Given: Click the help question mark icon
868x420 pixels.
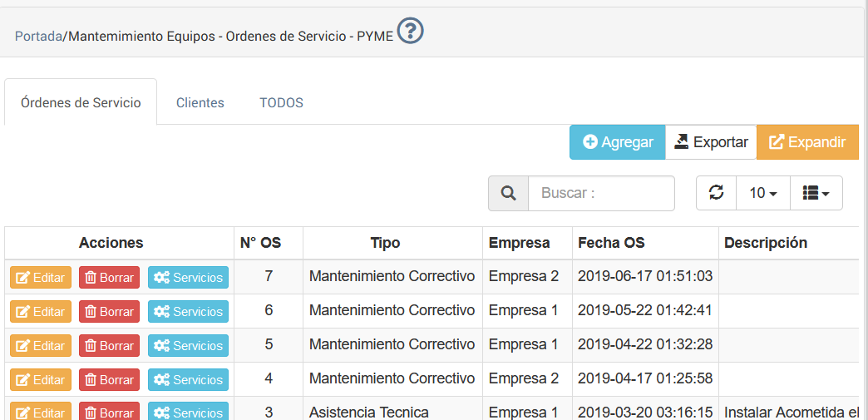Looking at the screenshot, I should click(x=410, y=32).
